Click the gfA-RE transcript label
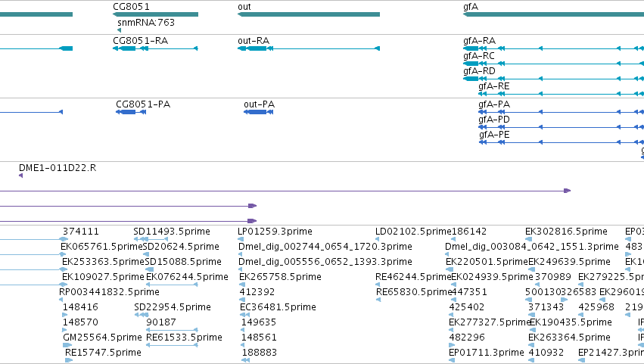The image size is (644, 364). point(493,86)
